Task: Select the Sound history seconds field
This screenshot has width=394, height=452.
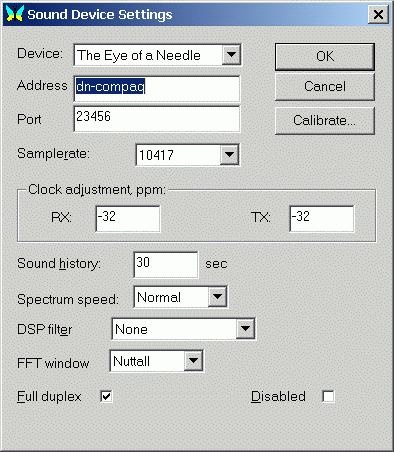Action: point(166,265)
